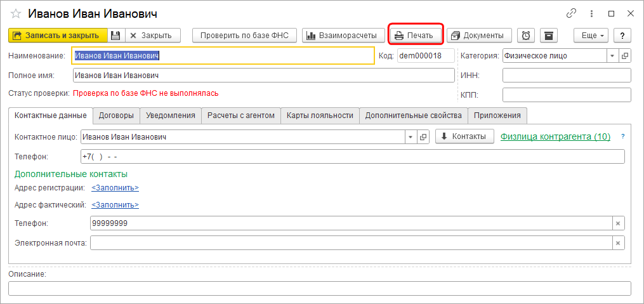This screenshot has height=304, width=644.
Task: Focus the Электронная почта input
Action: click(x=352, y=243)
